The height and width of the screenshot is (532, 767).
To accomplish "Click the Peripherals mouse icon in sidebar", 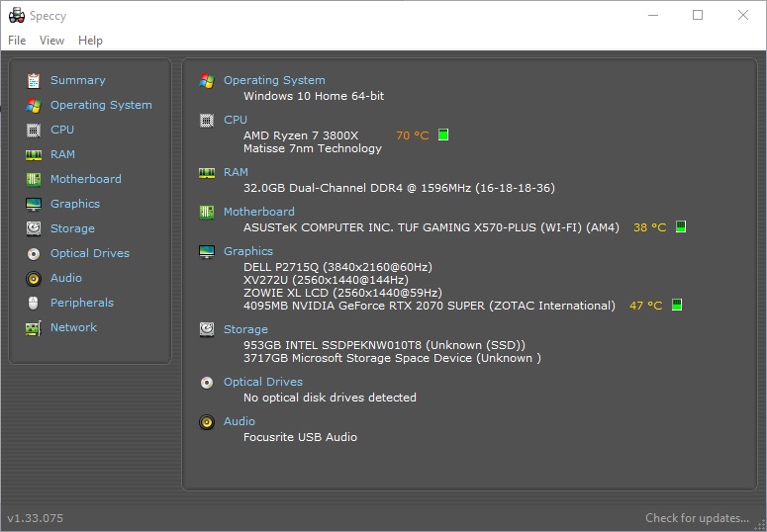I will click(x=34, y=304).
